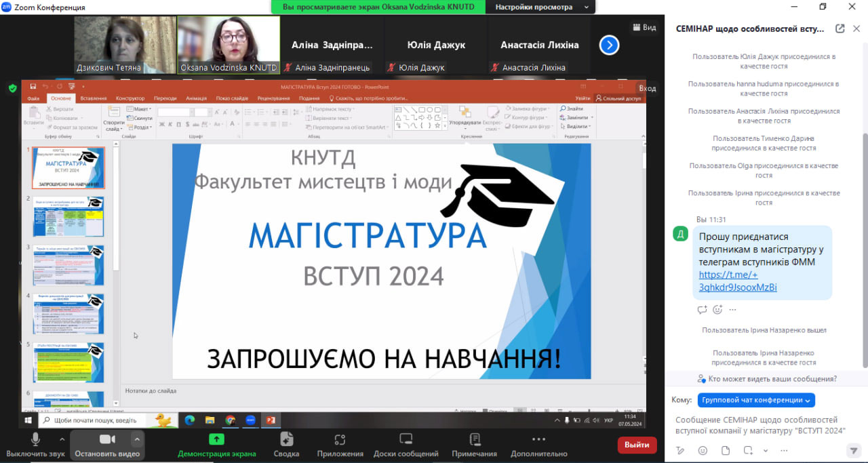This screenshot has width=868, height=463.
Task: Open Доски сообщений whiteboards
Action: [x=406, y=444]
